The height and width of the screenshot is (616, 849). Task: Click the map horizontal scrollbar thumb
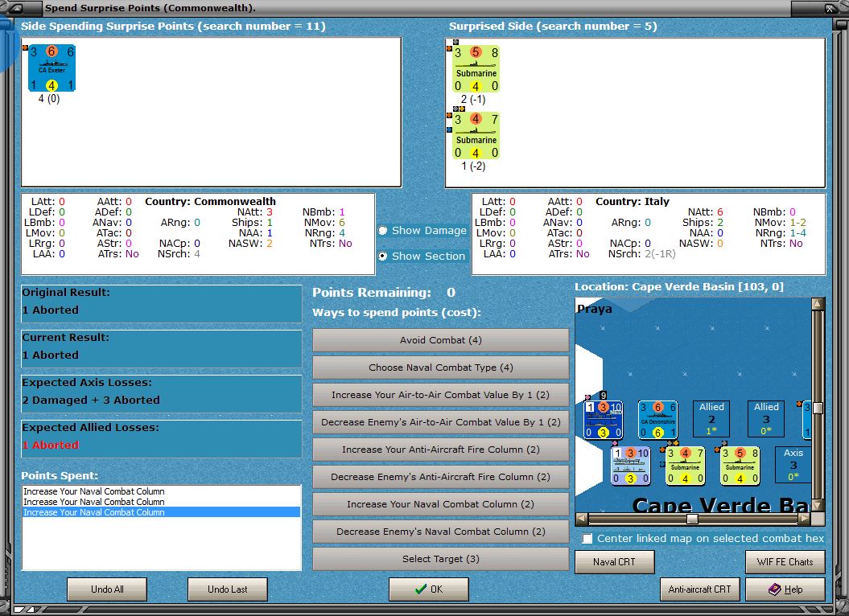pyautogui.click(x=692, y=519)
